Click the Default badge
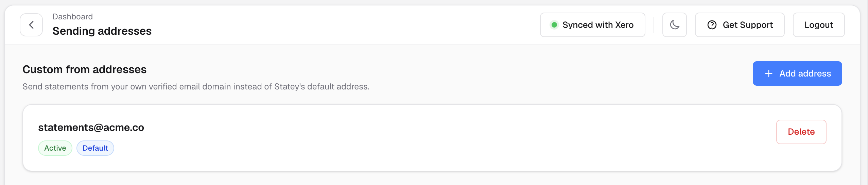868x185 pixels. click(95, 148)
